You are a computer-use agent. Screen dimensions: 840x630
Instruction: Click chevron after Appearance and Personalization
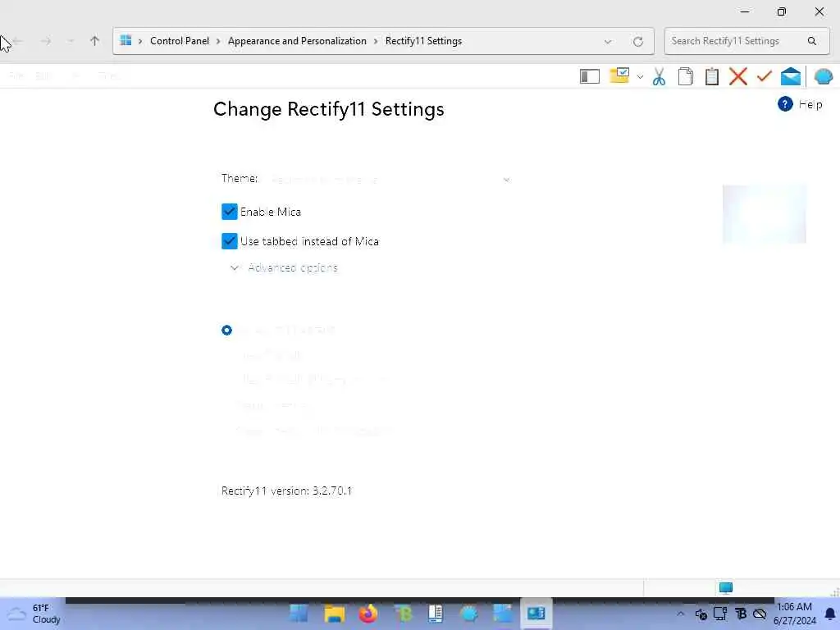click(x=376, y=41)
